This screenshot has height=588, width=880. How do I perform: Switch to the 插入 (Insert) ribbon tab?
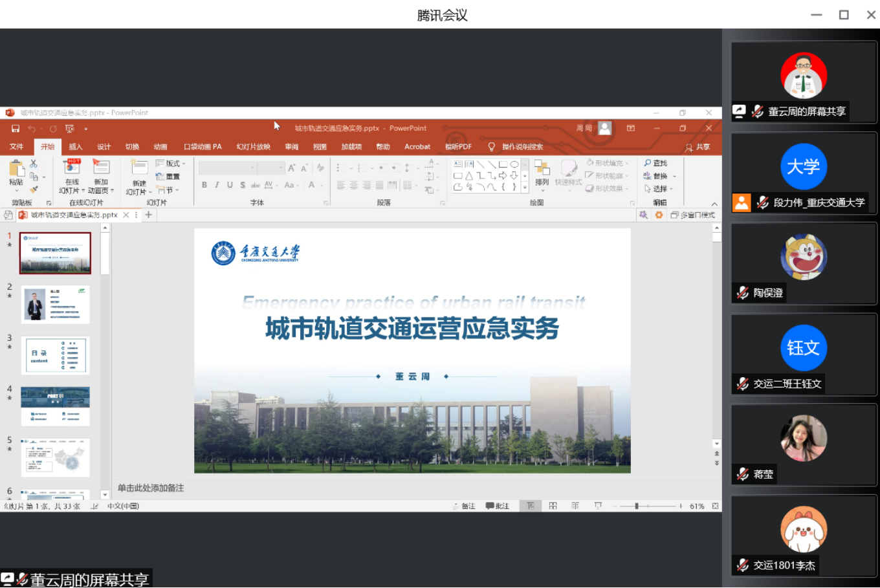point(76,147)
